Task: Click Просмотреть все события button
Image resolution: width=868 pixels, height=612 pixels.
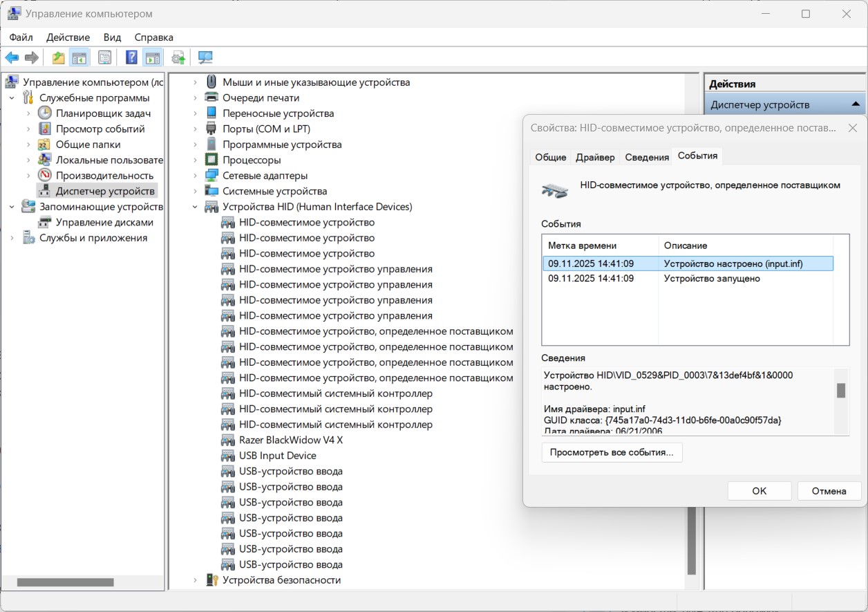Action: [612, 452]
